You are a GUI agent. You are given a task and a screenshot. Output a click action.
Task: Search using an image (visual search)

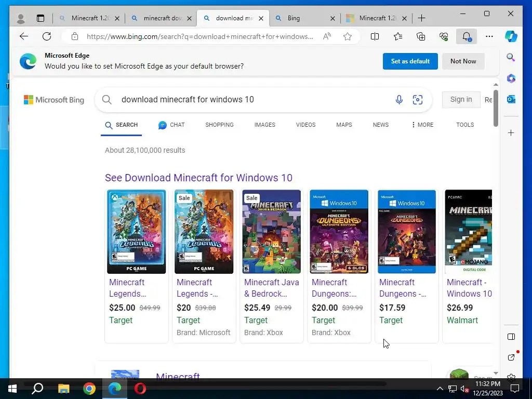[x=417, y=99]
